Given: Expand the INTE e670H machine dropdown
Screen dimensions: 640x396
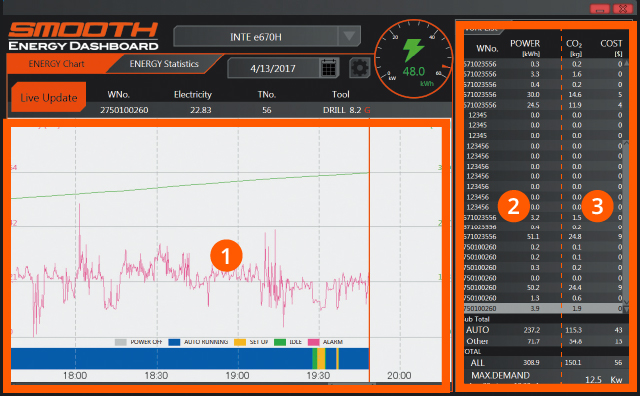Looking at the screenshot, I should 349,36.
